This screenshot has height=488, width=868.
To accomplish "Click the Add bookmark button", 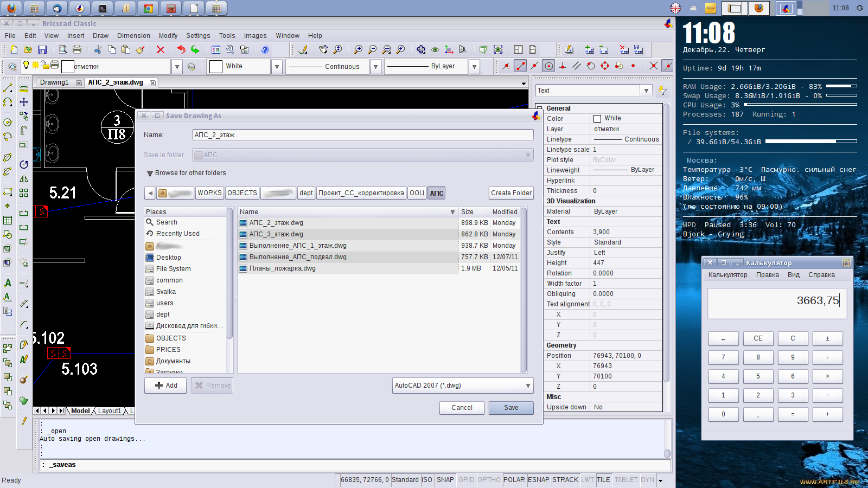I will tap(165, 386).
